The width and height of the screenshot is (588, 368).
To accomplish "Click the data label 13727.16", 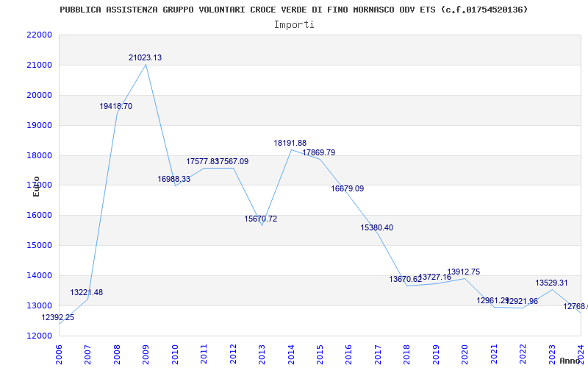I will point(436,277).
